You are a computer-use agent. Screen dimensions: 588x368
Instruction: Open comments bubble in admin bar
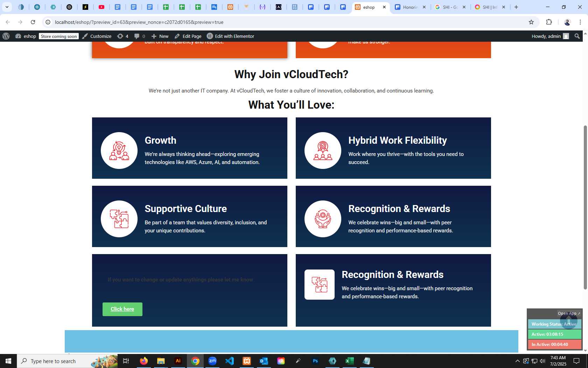(140, 36)
